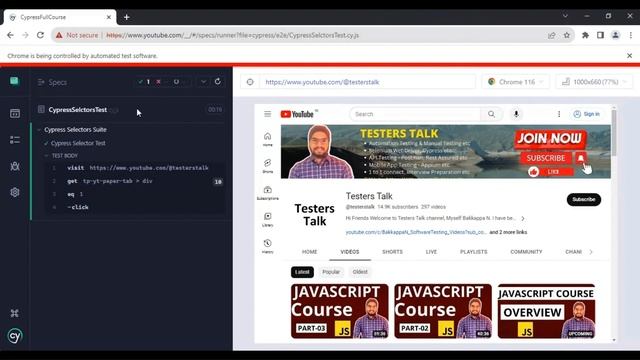640x360 pixels.
Task: Select '-click' command log row
Action: 135,207
